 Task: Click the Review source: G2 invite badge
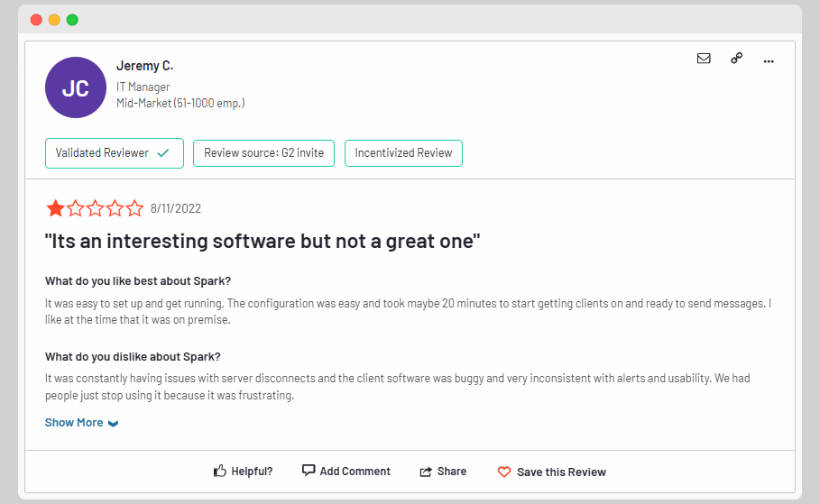263,153
